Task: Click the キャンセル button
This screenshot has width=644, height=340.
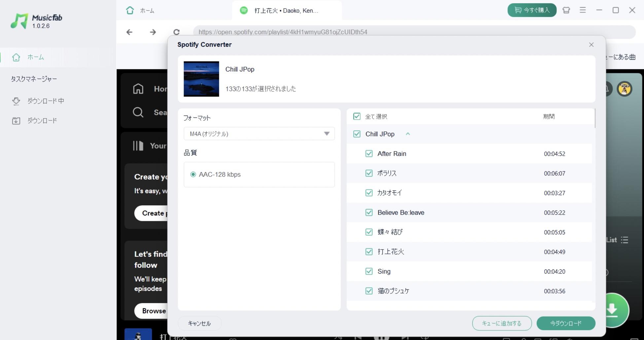Action: [199, 323]
